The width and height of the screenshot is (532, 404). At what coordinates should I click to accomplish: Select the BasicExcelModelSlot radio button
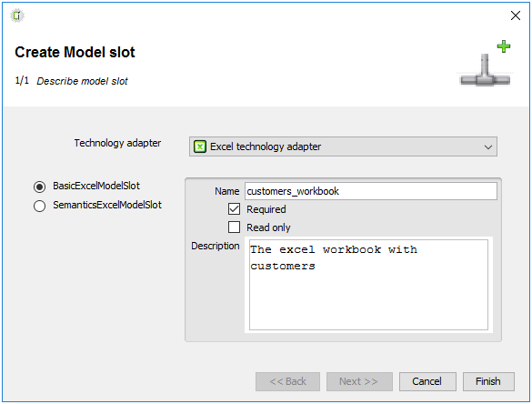40,187
